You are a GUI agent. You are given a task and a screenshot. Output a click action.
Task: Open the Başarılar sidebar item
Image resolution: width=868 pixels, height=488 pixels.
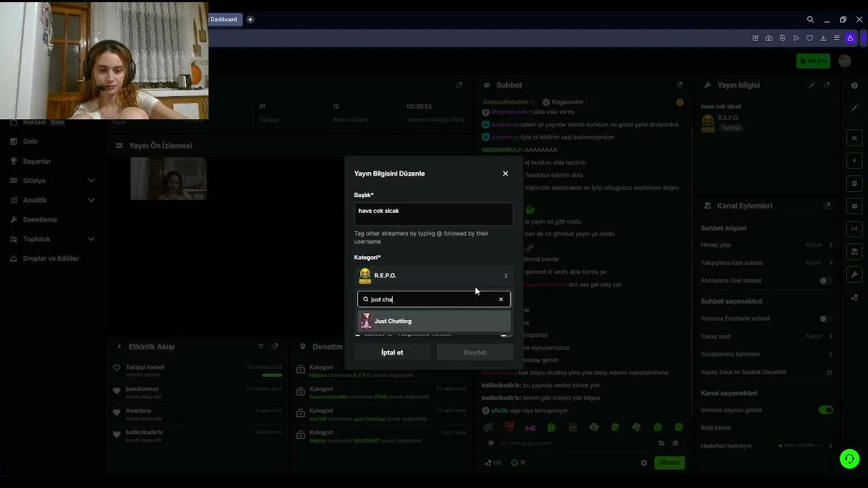pyautogui.click(x=37, y=161)
